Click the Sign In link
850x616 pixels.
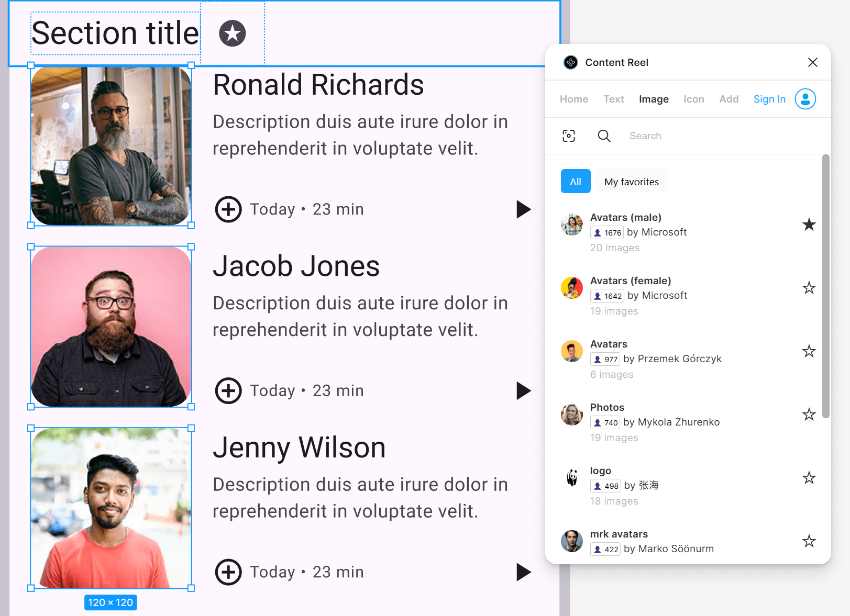pyautogui.click(x=769, y=99)
